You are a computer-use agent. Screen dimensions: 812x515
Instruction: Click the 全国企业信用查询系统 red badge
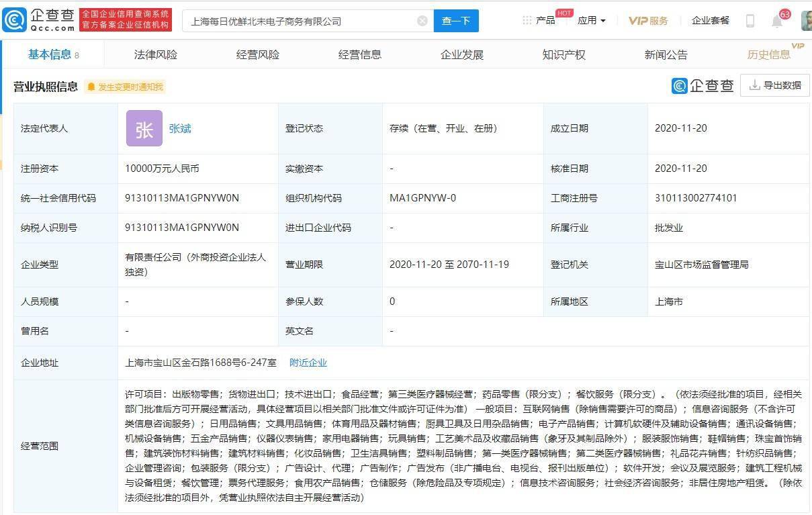(126, 20)
